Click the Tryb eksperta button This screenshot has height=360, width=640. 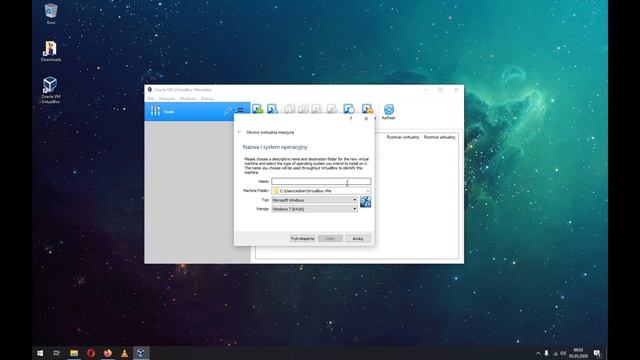[x=302, y=238]
